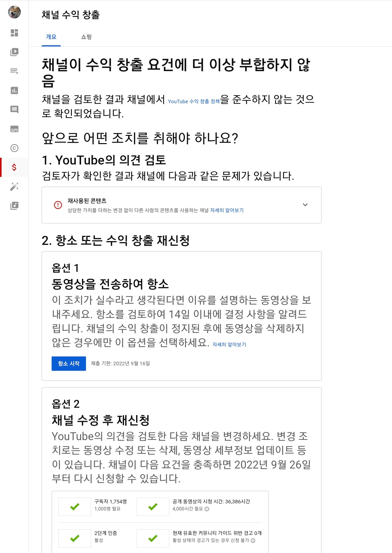
Task: Click the 제출 기한: 2022년 9월 16일 text
Action: 120,363
